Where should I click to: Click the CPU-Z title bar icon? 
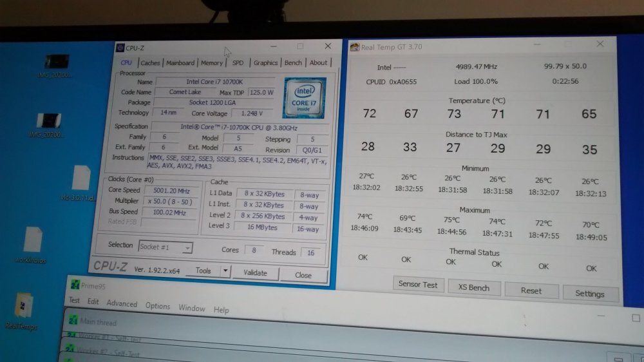120,48
